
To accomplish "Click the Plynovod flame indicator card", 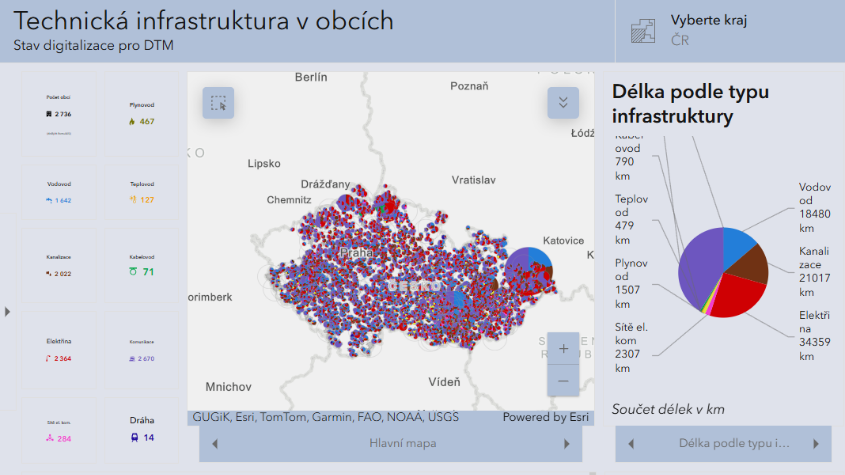I will (141, 113).
